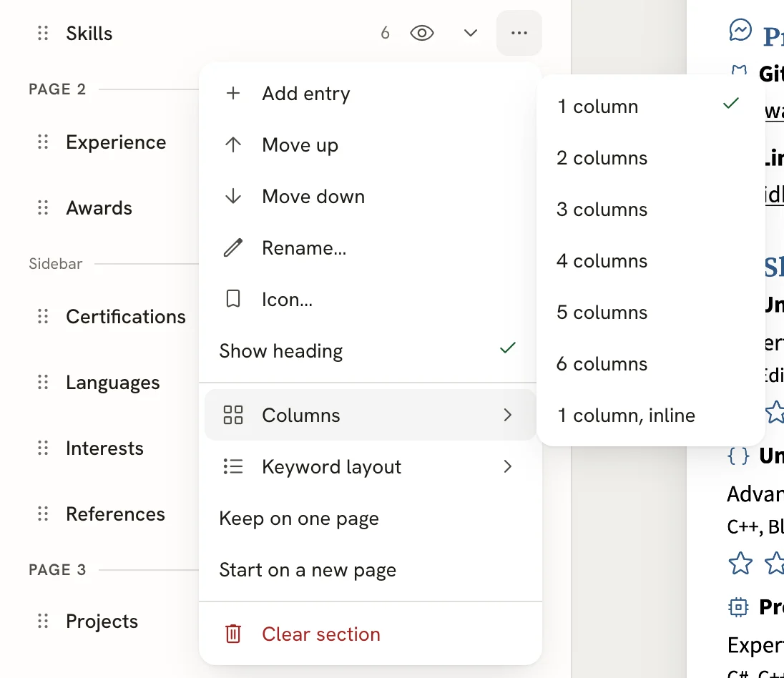Click the Skills entry count 6
The image size is (784, 678).
[x=385, y=33]
